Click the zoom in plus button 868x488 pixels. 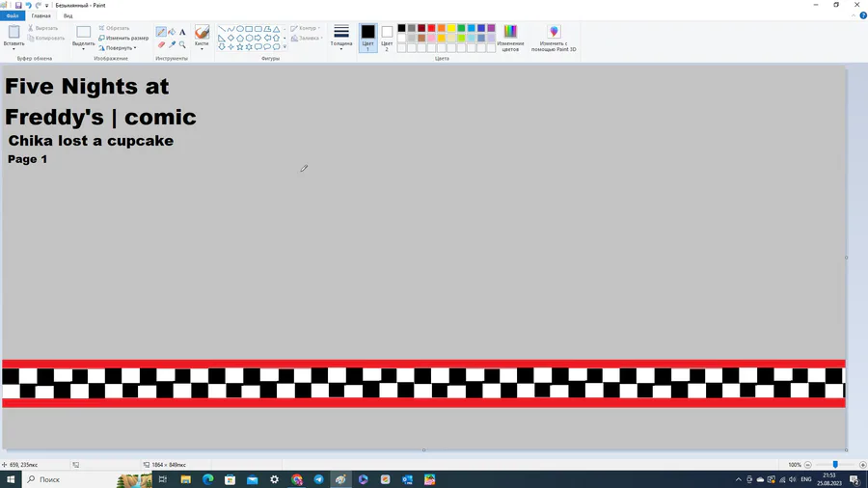pos(862,465)
